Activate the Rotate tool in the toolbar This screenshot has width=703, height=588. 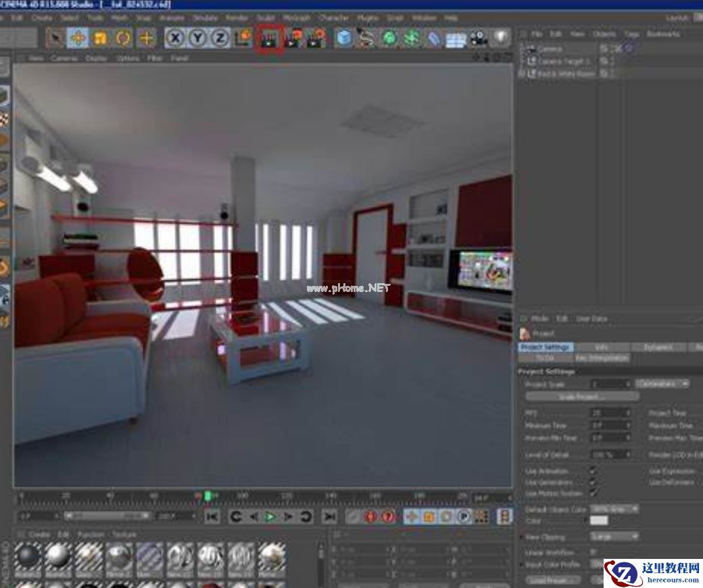point(123,39)
